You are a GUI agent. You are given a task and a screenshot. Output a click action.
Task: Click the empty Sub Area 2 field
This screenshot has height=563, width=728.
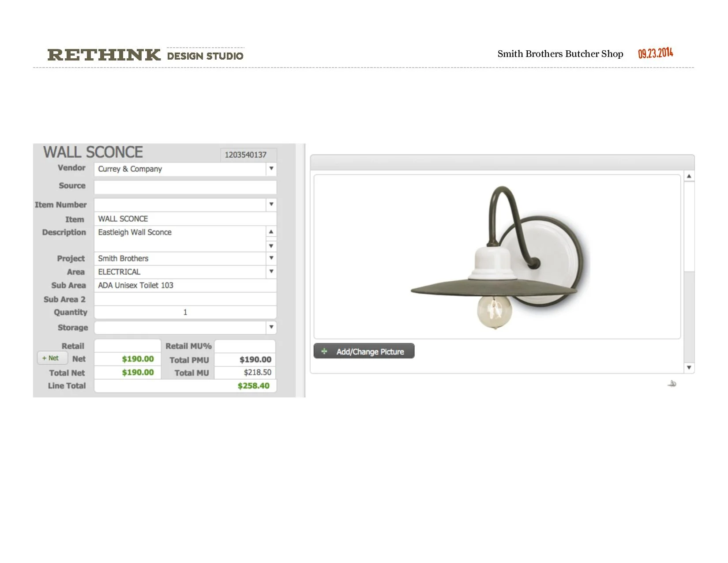point(185,299)
